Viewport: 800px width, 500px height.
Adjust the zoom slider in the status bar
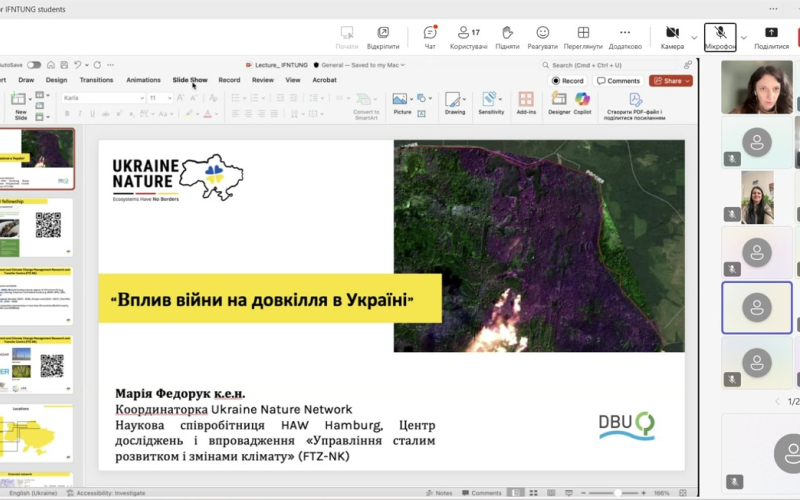point(616,493)
